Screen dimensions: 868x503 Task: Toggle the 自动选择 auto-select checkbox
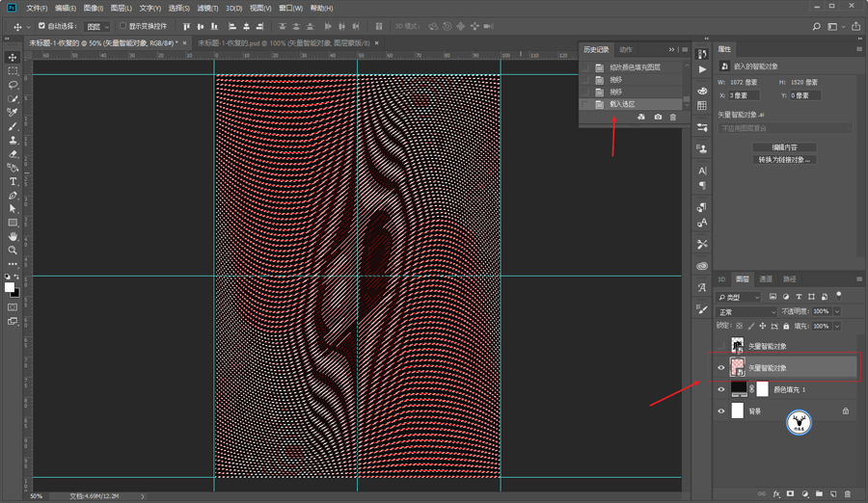[x=41, y=26]
